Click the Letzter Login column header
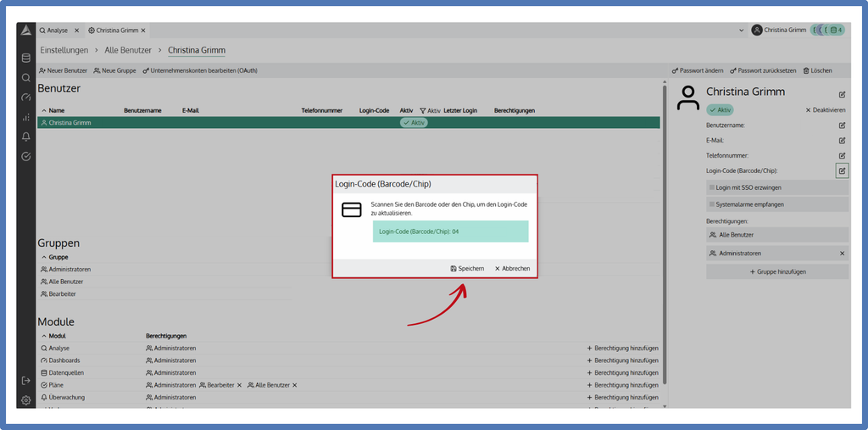This screenshot has height=430, width=868. click(460, 111)
